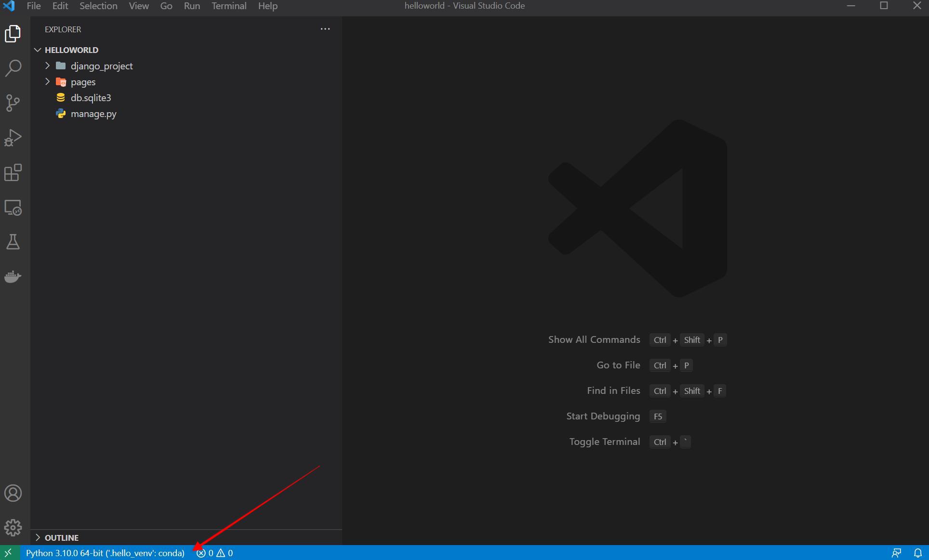The width and height of the screenshot is (929, 560).
Task: Open the Run menu
Action: click(x=192, y=6)
